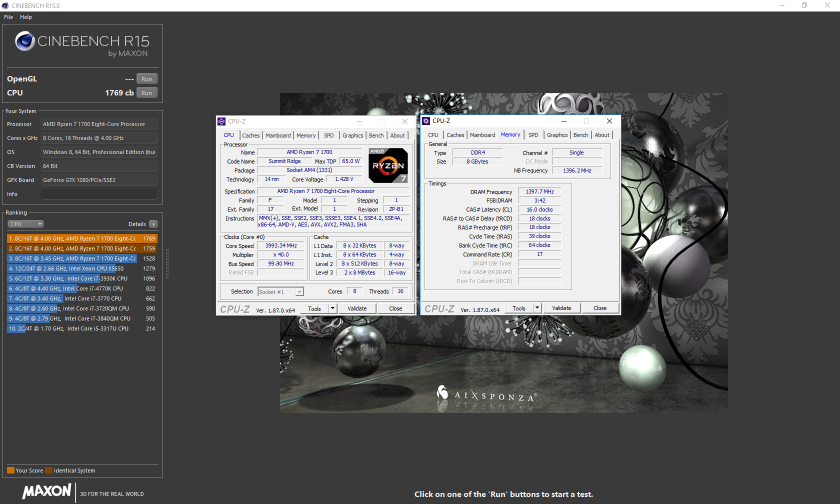Switch to Bench tab in left CPU-Z
The image size is (840, 504).
[x=376, y=135]
